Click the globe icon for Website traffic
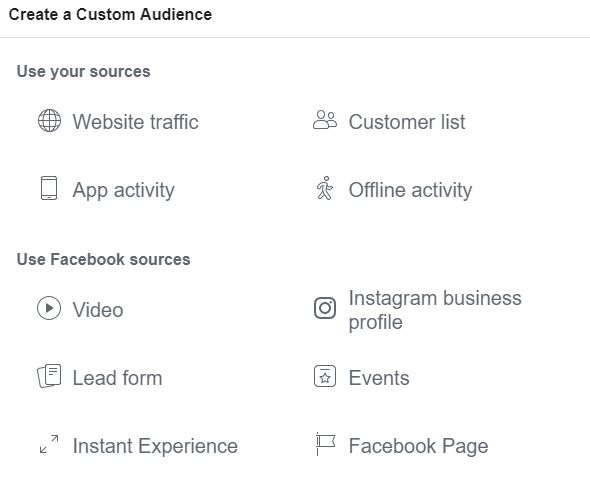The width and height of the screenshot is (590, 482). tap(49, 120)
